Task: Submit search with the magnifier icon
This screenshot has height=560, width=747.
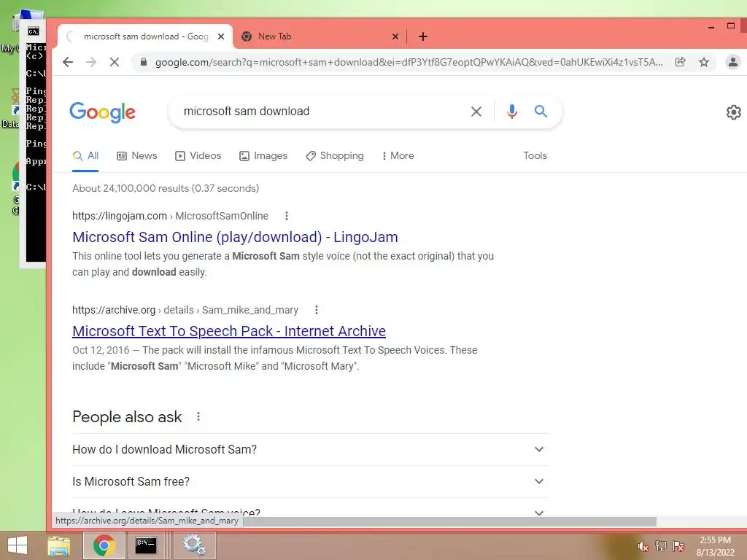Action: coord(541,112)
